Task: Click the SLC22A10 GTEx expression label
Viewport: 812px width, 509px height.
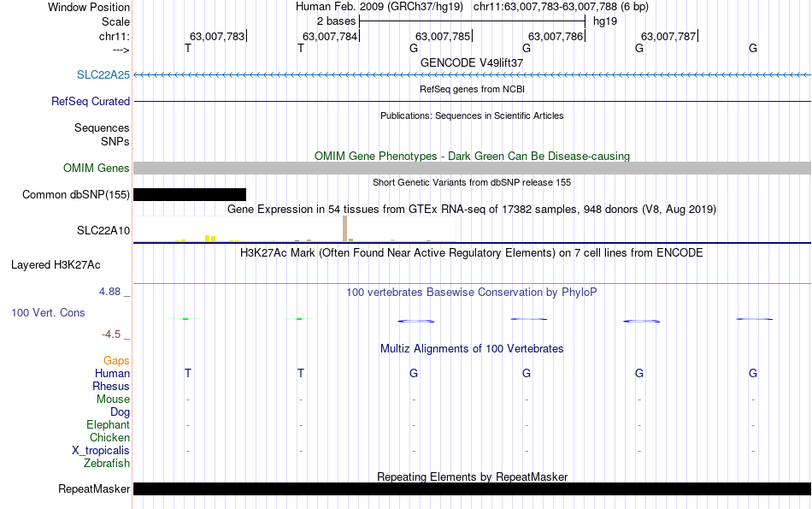Action: pyautogui.click(x=103, y=231)
